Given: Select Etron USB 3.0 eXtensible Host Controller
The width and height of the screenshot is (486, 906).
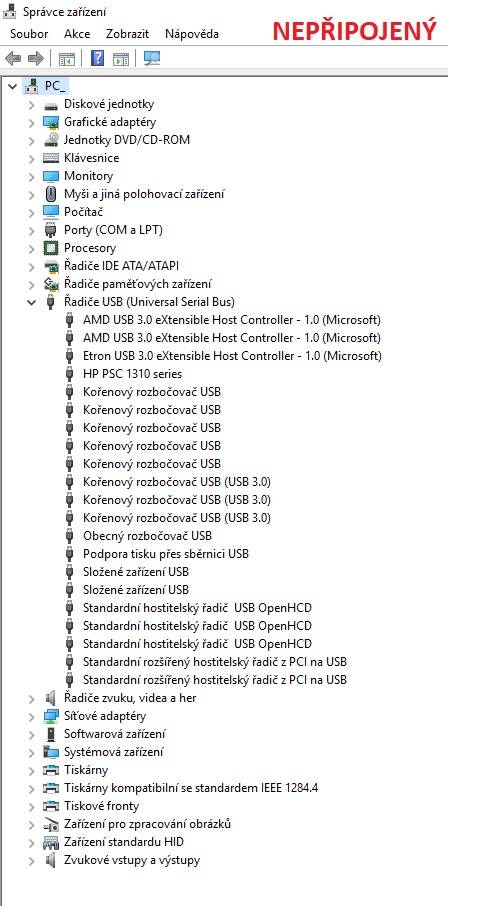Looking at the screenshot, I should (x=232, y=356).
